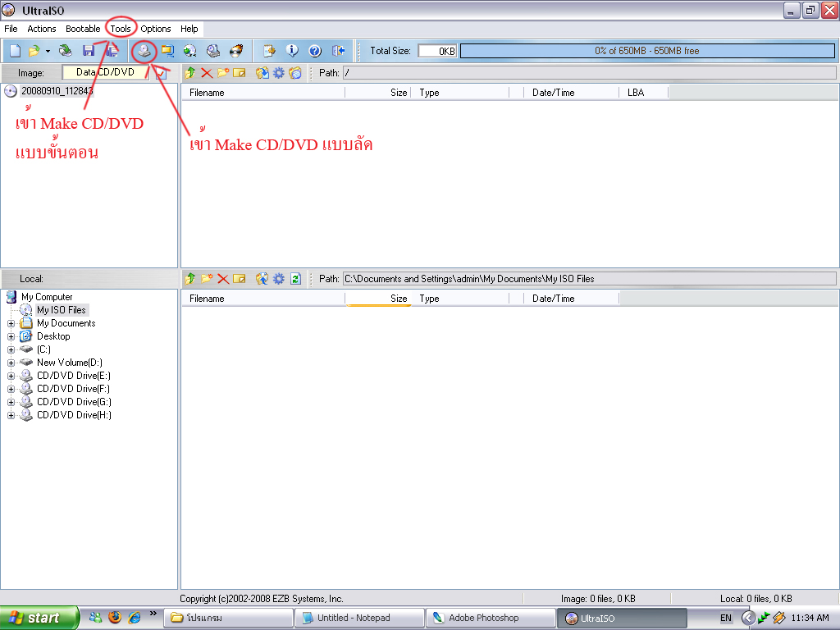Click the blue gear icon in the Local pane toolbar
The image size is (840, 630).
(279, 279)
